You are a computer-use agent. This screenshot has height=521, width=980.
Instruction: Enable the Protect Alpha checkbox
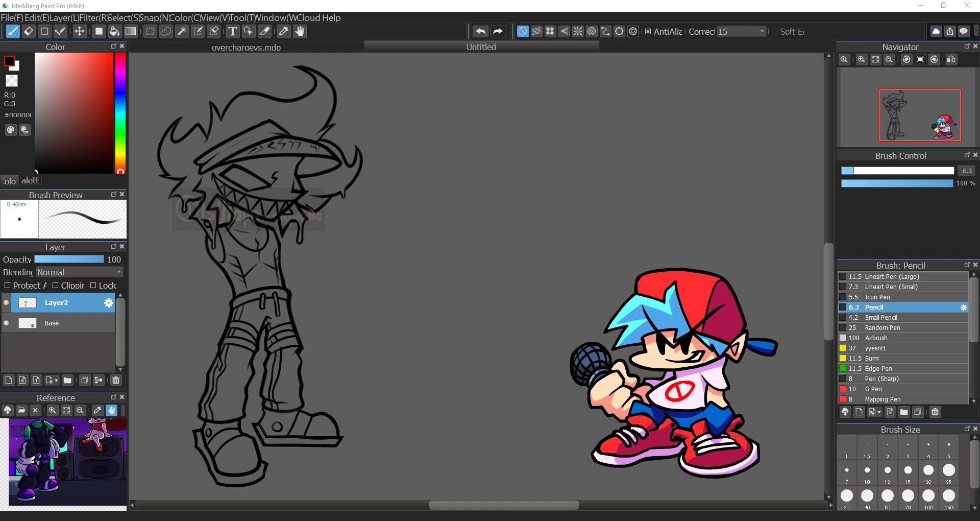pos(8,286)
